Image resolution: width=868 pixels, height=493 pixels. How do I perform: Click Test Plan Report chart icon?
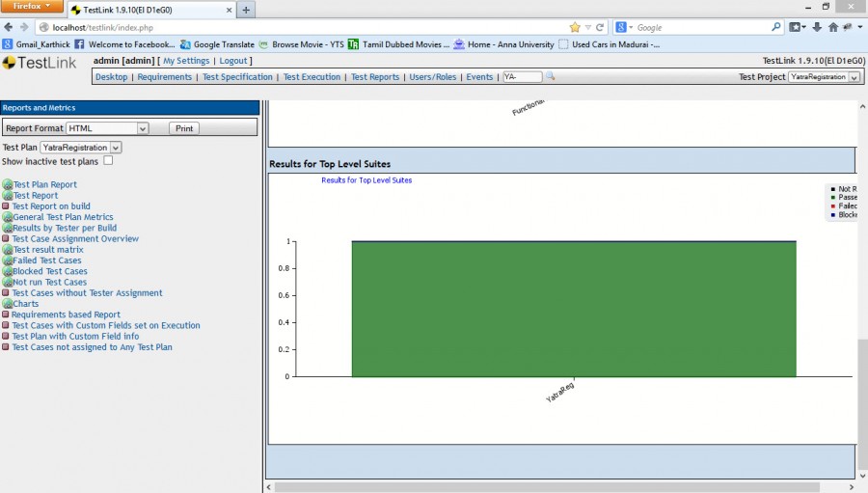tap(7, 184)
